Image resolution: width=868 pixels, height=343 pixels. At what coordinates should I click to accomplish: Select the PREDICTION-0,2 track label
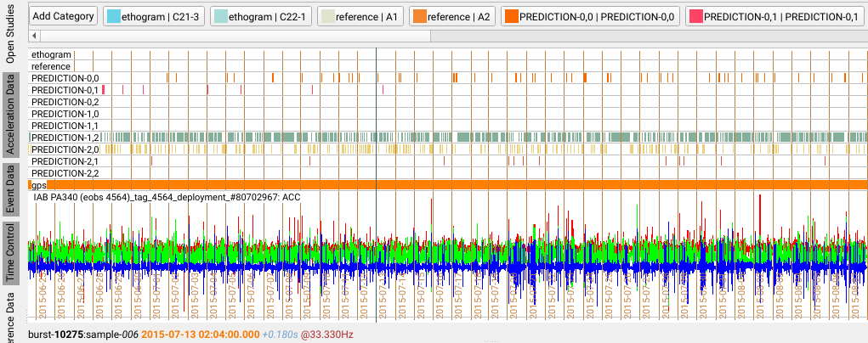click(65, 102)
